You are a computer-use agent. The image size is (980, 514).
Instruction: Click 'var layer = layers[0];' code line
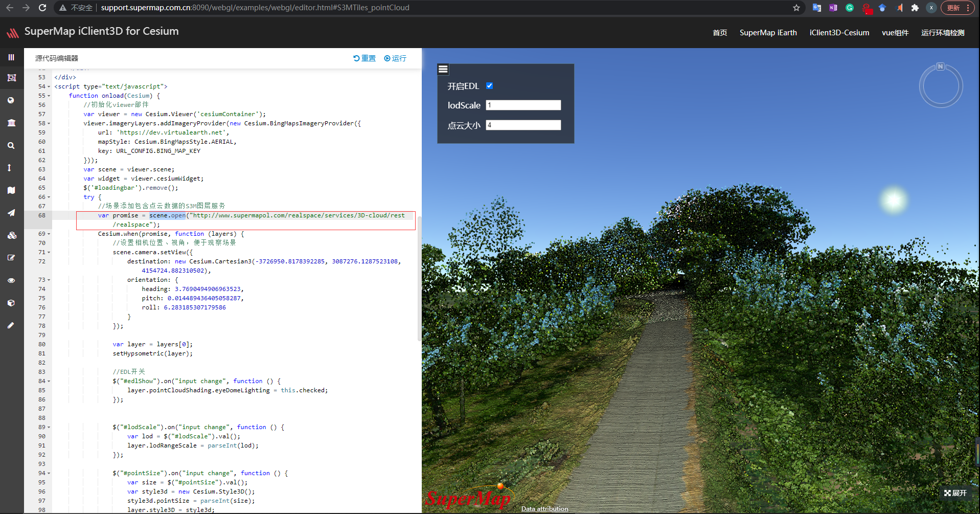153,345
